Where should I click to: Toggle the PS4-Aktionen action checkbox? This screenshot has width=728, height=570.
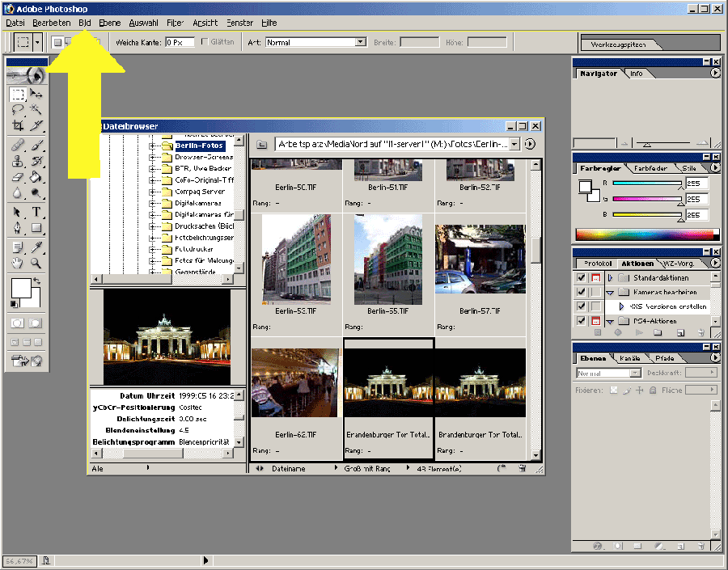(580, 322)
